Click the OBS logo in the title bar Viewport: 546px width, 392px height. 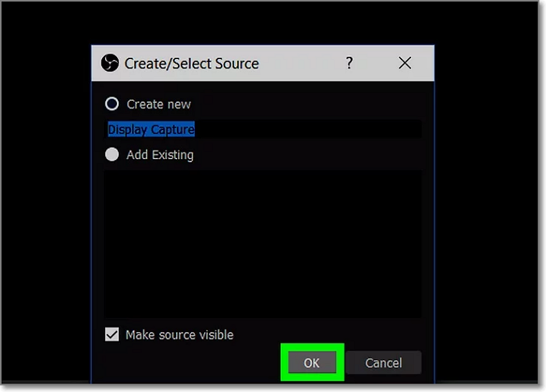(x=110, y=63)
